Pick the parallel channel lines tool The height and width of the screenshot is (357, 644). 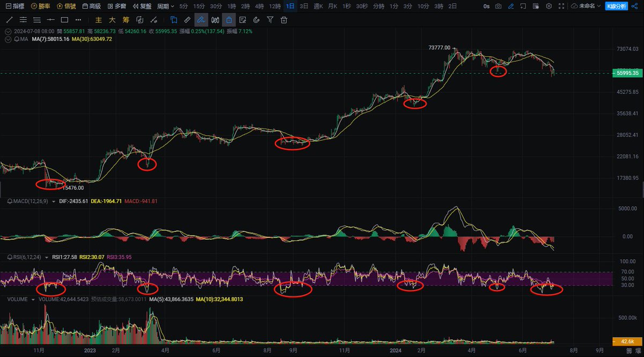[x=24, y=20]
